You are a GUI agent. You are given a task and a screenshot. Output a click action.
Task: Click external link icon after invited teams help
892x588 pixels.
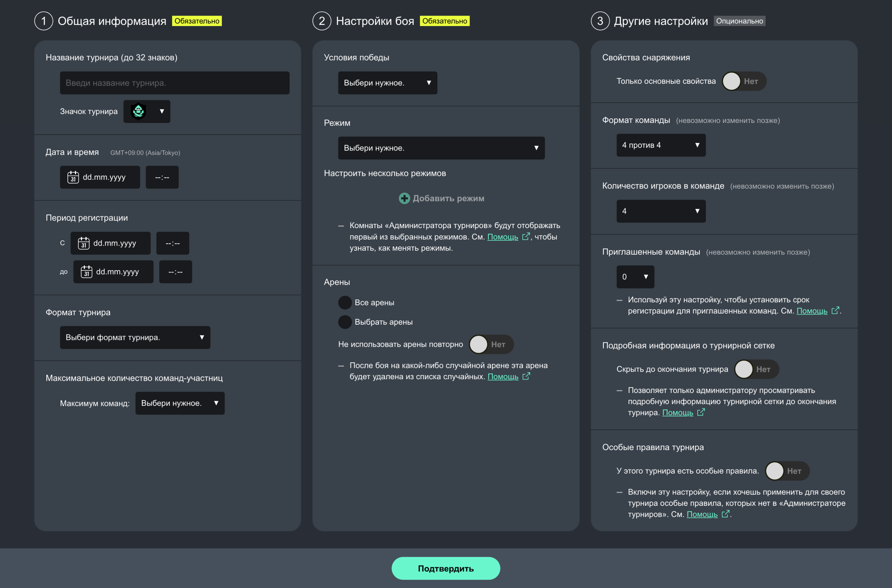(835, 310)
